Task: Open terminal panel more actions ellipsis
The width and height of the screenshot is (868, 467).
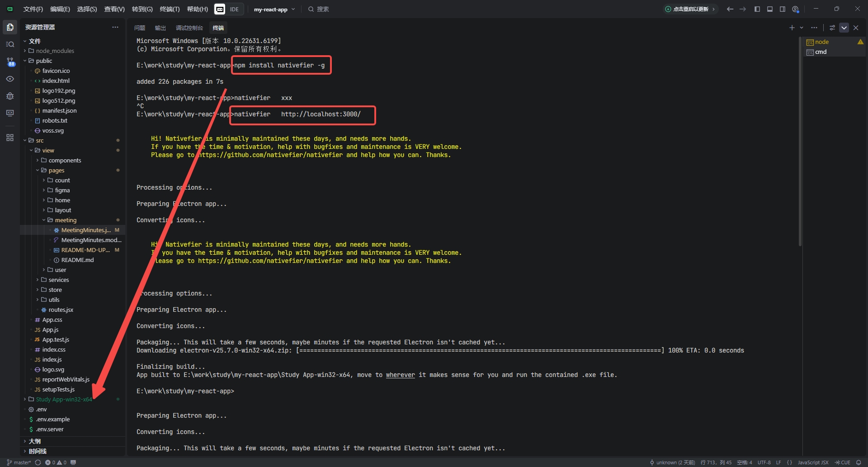Action: coord(814,28)
